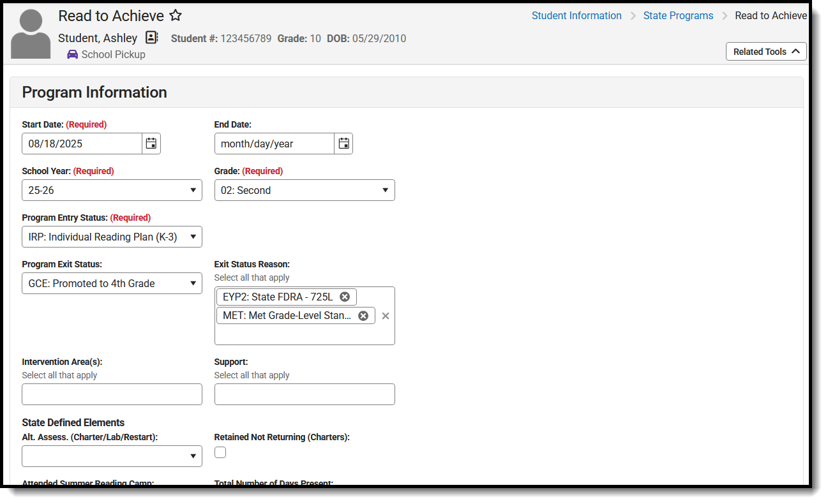Image resolution: width=828 pixels, height=504 pixels.
Task: Click the contact card icon beside Ashley's name
Action: click(x=151, y=38)
